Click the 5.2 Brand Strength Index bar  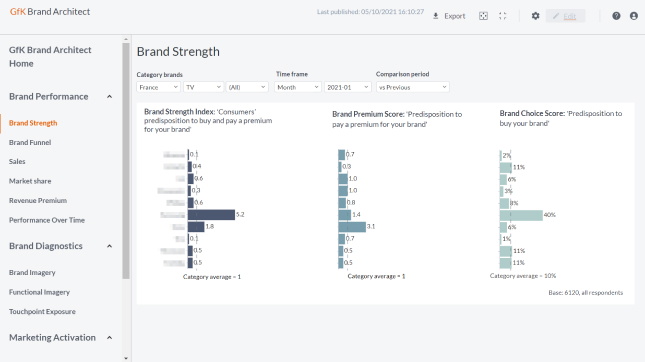tap(211, 214)
